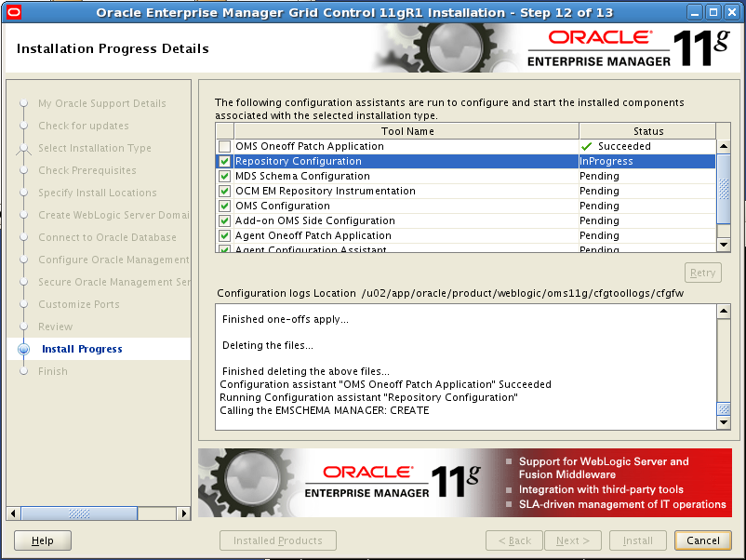746x560 pixels.
Task: Click the 'Finished one-offs apply...' log line
Action: tap(286, 319)
